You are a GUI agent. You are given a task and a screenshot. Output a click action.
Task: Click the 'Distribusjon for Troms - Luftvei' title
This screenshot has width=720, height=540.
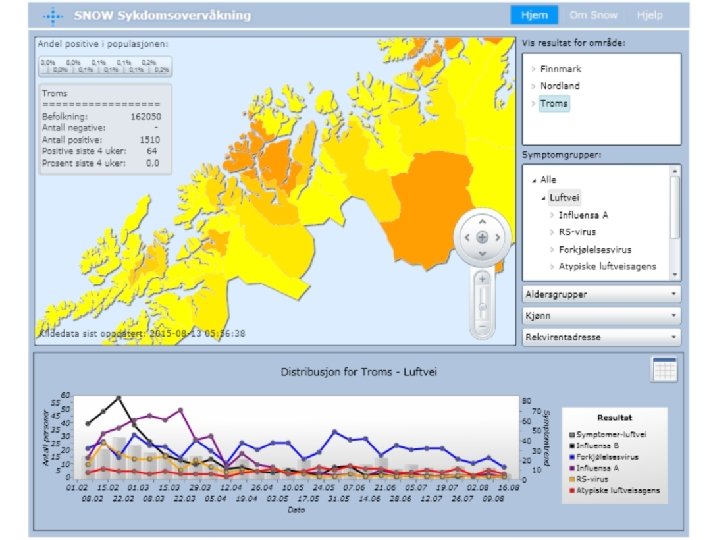(358, 372)
